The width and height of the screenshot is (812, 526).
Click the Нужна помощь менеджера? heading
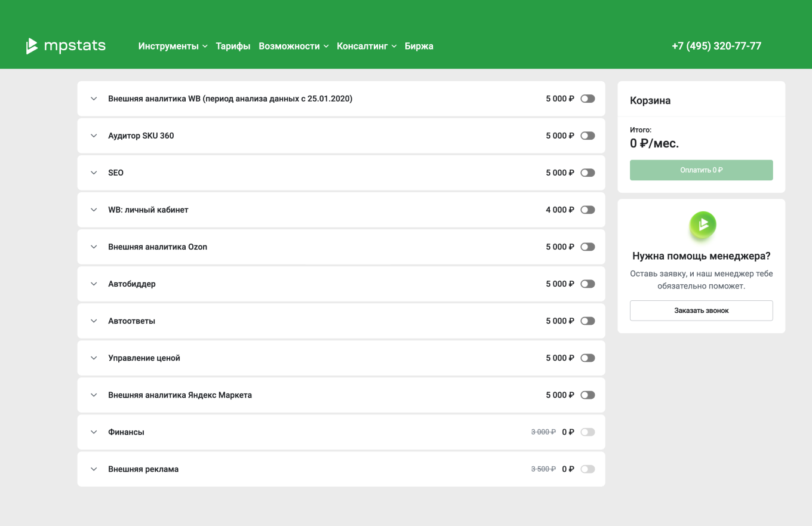(702, 256)
